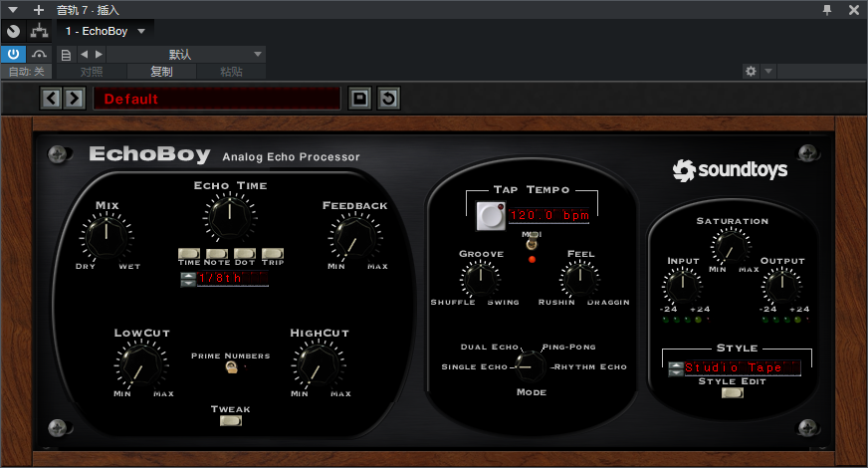Click the HighCut knob
This screenshot has height=468, width=868.
pos(319,364)
